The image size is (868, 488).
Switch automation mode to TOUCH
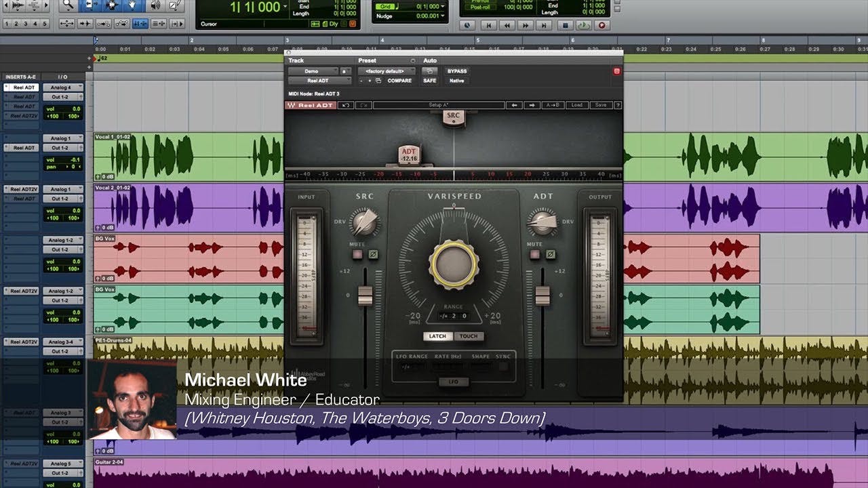[469, 336]
